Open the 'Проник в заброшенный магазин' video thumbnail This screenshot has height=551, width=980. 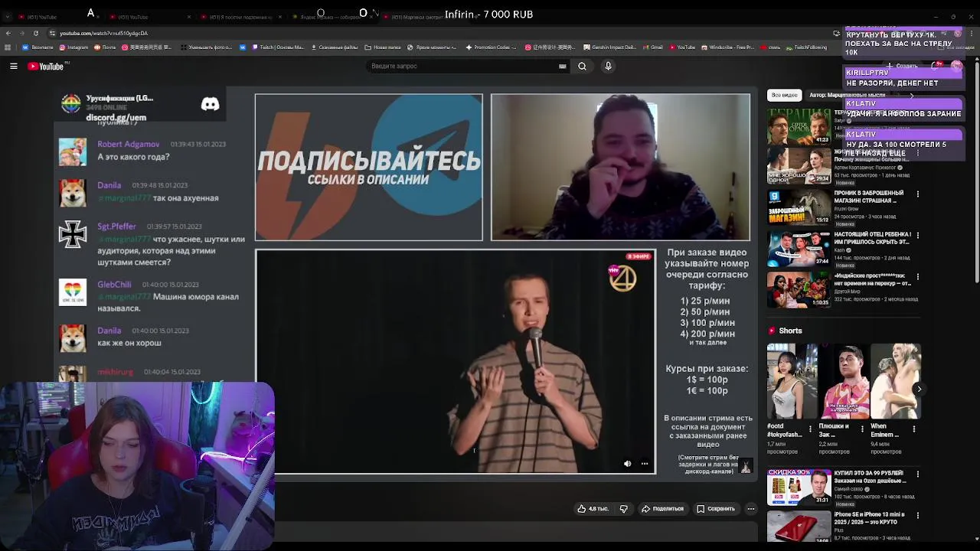pos(799,207)
